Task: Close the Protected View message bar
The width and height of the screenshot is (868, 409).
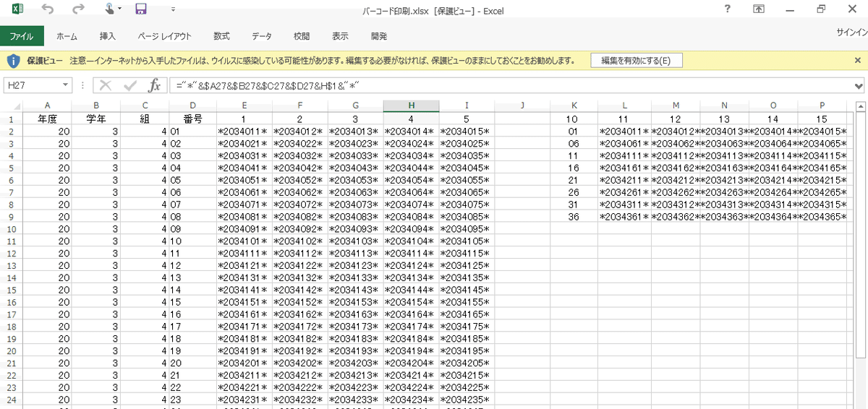Action: click(x=858, y=61)
